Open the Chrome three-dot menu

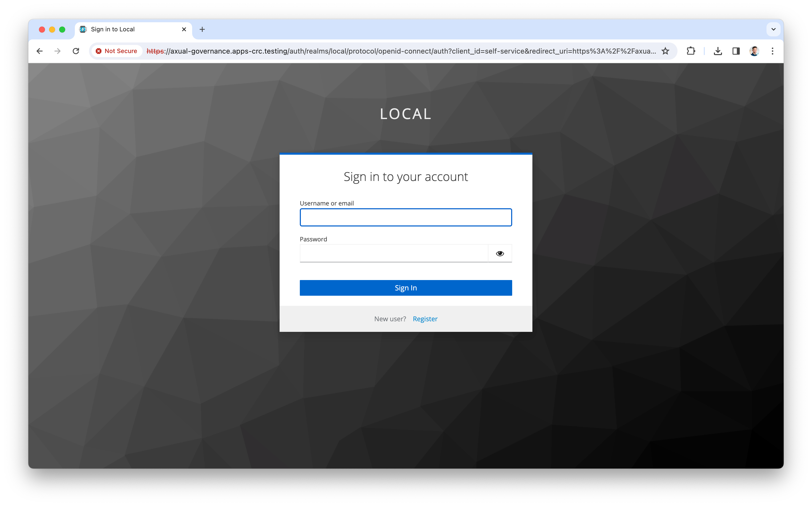pos(773,51)
